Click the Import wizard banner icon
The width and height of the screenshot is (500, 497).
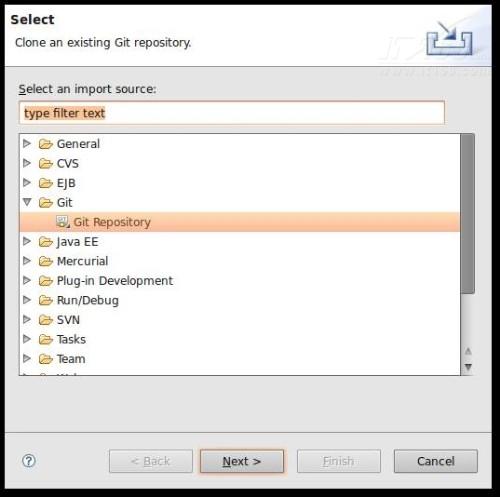coord(449,38)
